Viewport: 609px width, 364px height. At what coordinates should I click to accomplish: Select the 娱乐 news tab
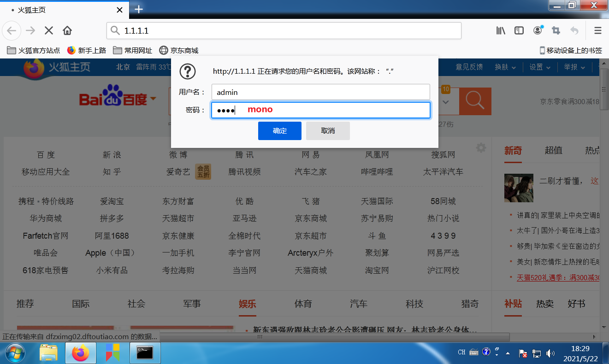pos(248,304)
